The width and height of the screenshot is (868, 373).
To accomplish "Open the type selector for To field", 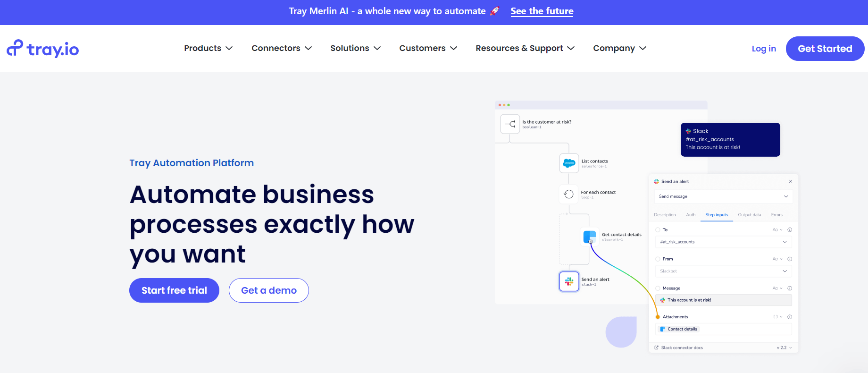I will [x=777, y=230].
